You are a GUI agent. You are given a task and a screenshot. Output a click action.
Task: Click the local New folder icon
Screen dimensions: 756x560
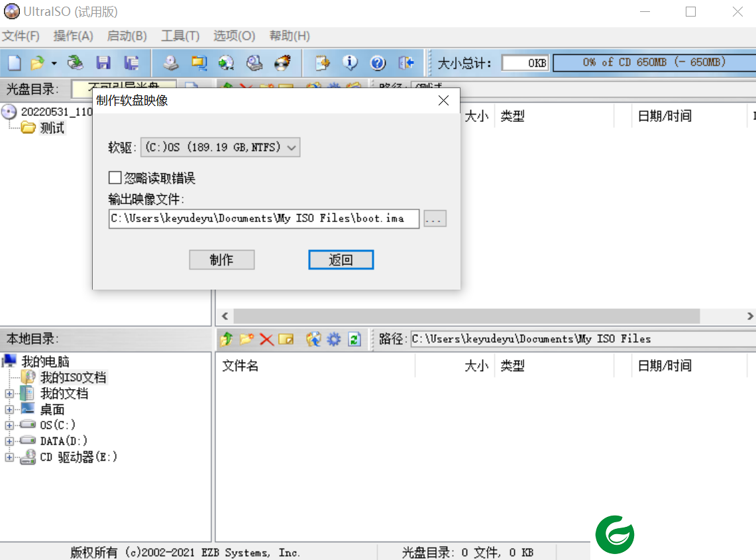click(246, 339)
